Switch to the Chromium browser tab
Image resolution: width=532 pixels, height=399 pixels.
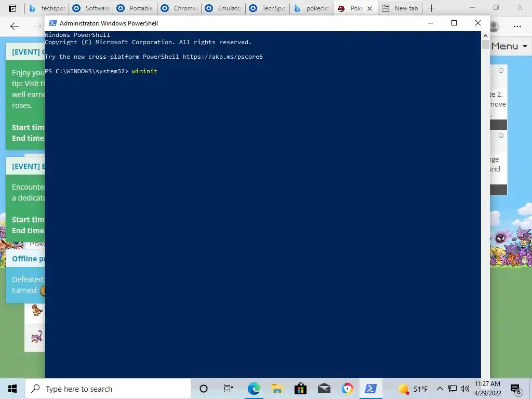(x=179, y=8)
